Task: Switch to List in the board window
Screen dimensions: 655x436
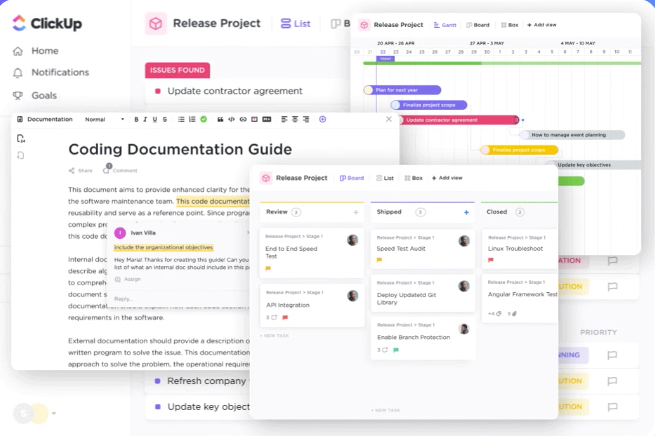Action: click(385, 178)
